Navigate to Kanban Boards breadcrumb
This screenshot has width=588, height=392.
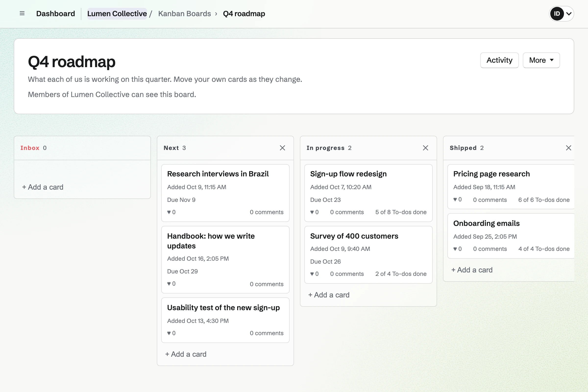184,13
